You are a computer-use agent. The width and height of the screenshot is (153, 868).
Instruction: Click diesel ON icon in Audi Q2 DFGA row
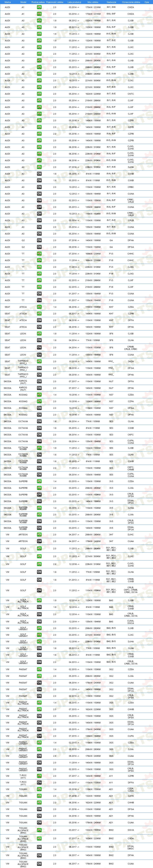coord(39,247)
